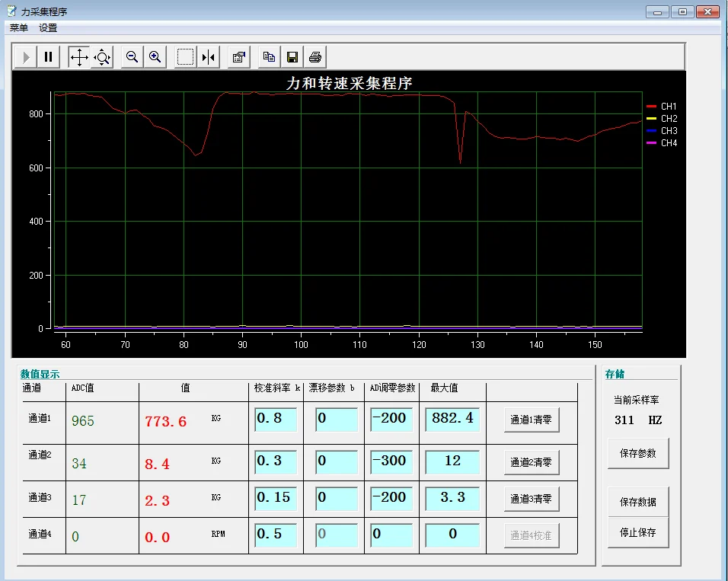
Task: Click the zoom in magnifier icon
Action: (155, 57)
